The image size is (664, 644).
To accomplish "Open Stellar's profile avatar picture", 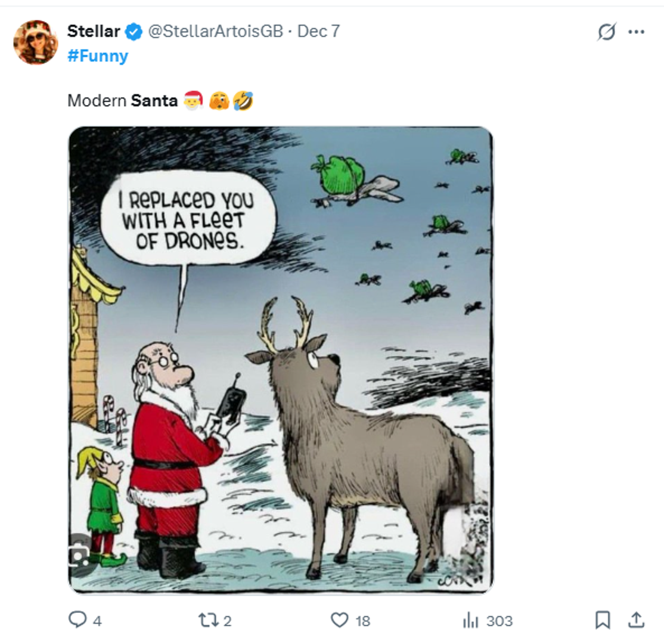I will (x=36, y=42).
